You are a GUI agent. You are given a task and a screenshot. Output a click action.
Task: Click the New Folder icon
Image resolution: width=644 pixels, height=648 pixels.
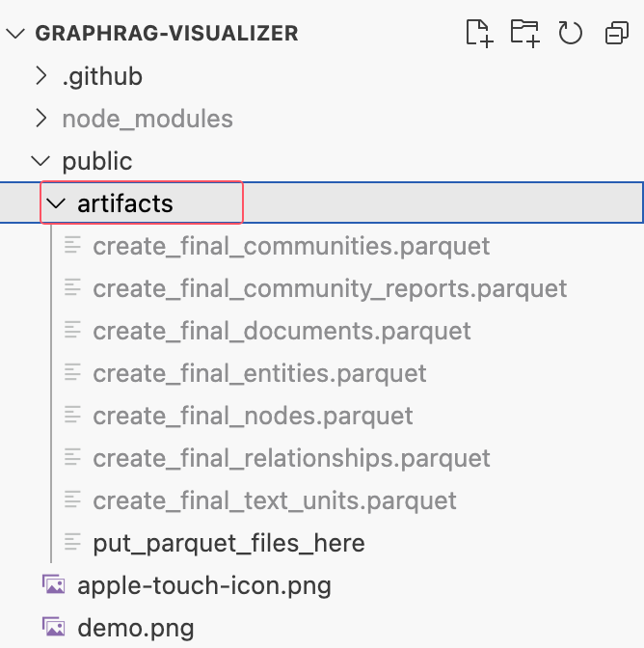tap(524, 33)
